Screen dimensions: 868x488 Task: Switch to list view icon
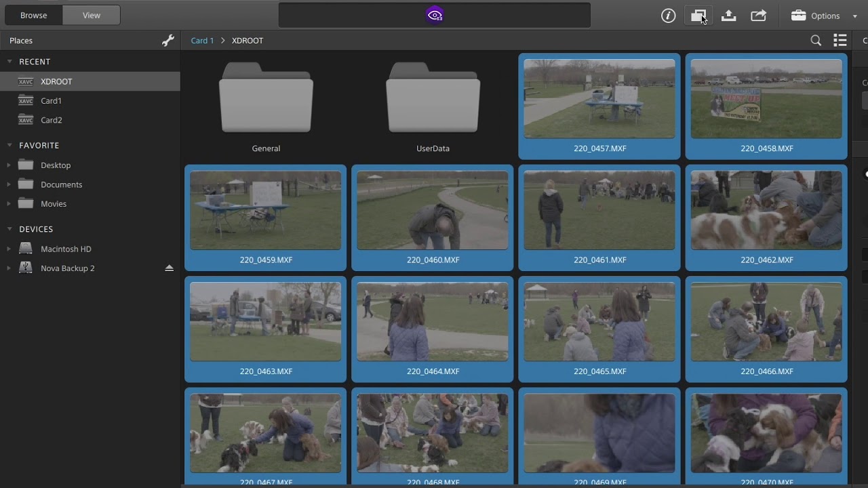(840, 41)
